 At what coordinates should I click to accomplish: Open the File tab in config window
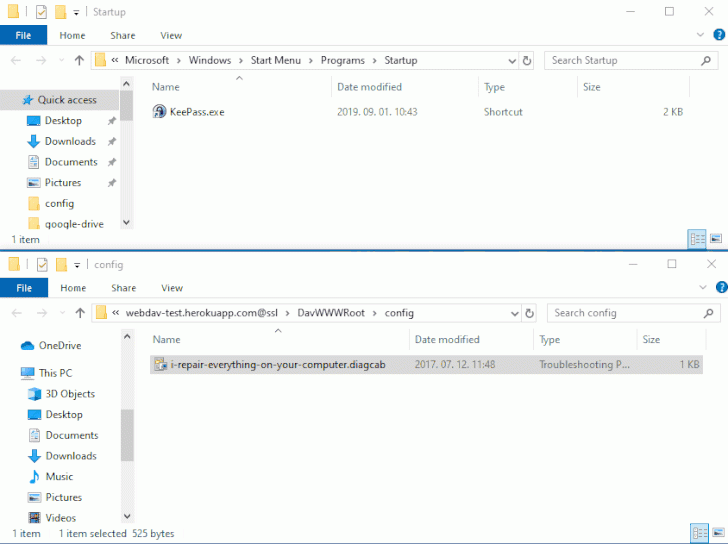tap(24, 288)
